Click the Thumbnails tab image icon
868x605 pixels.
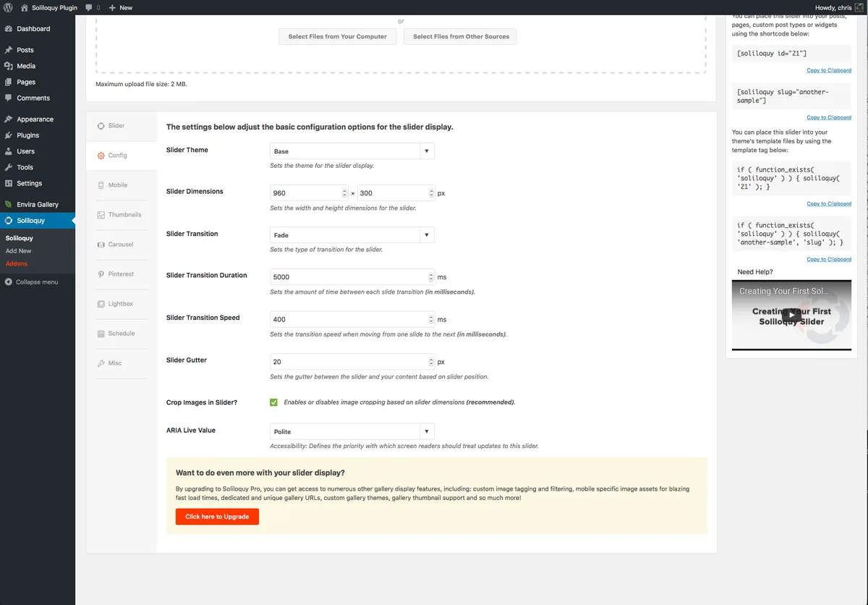(101, 215)
